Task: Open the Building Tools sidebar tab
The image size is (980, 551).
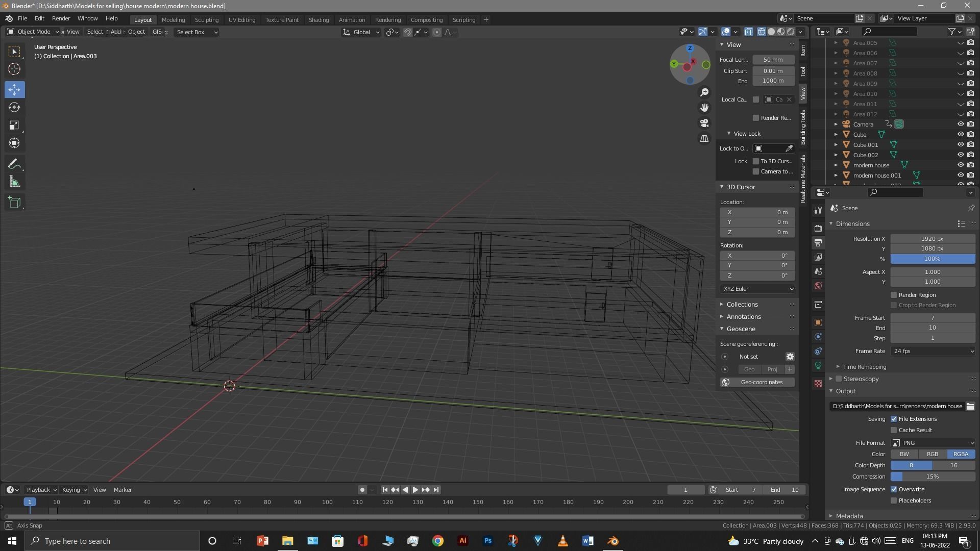Action: coord(803,127)
